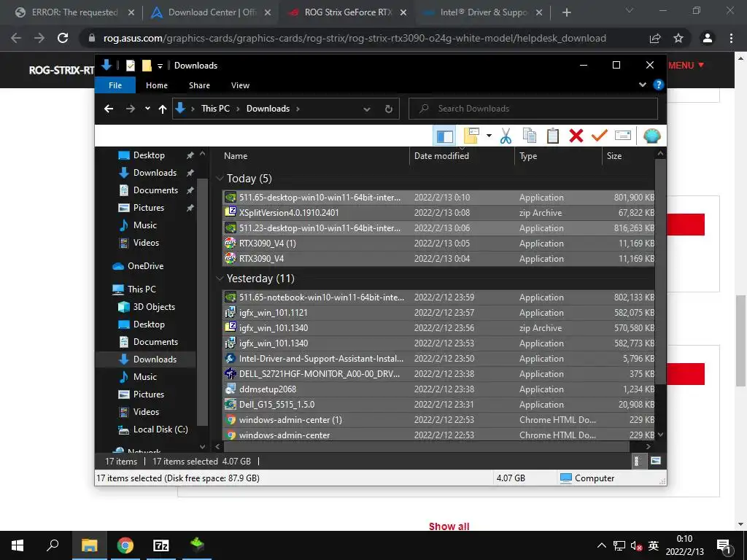This screenshot has width=747, height=560.
Task: Open a new Chrome tab
Action: click(x=566, y=12)
